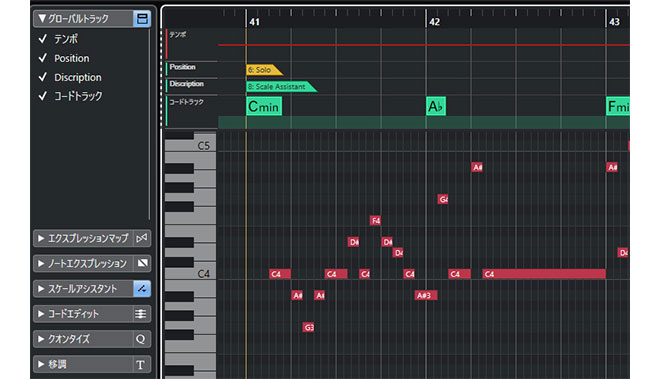Click the Chord Editing section icon
Image resolution: width=660 pixels, height=379 pixels.
(x=142, y=314)
